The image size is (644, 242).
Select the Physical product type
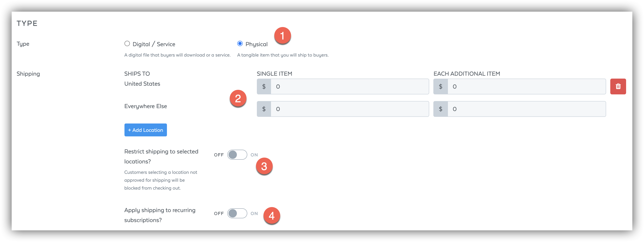[x=240, y=43]
